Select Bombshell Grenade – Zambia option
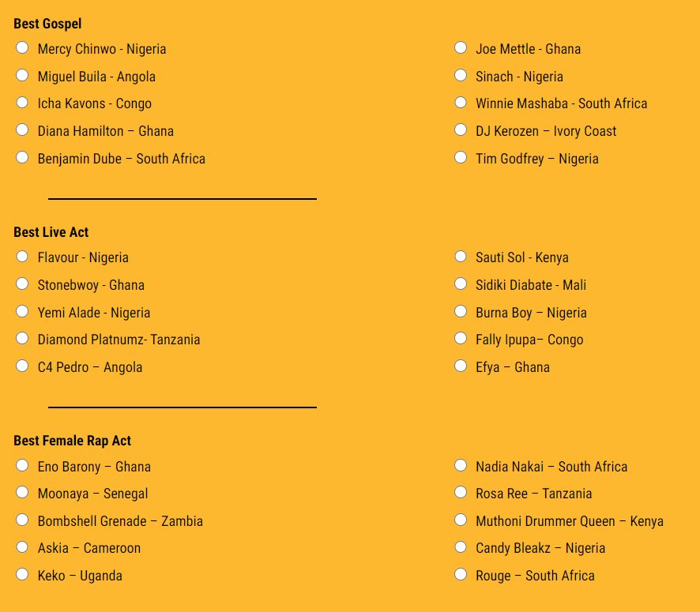Image resolution: width=700 pixels, height=612 pixels. pyautogui.click(x=22, y=520)
